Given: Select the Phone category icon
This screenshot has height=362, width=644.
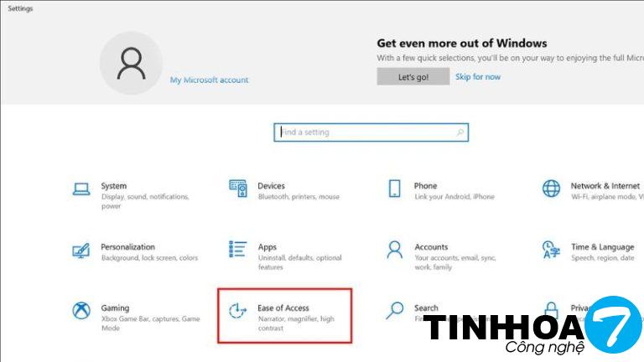Looking at the screenshot, I should 395,189.
